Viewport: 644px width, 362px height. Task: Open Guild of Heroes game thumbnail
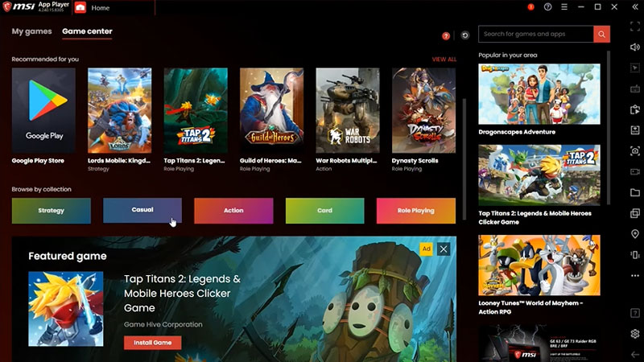pos(271,110)
